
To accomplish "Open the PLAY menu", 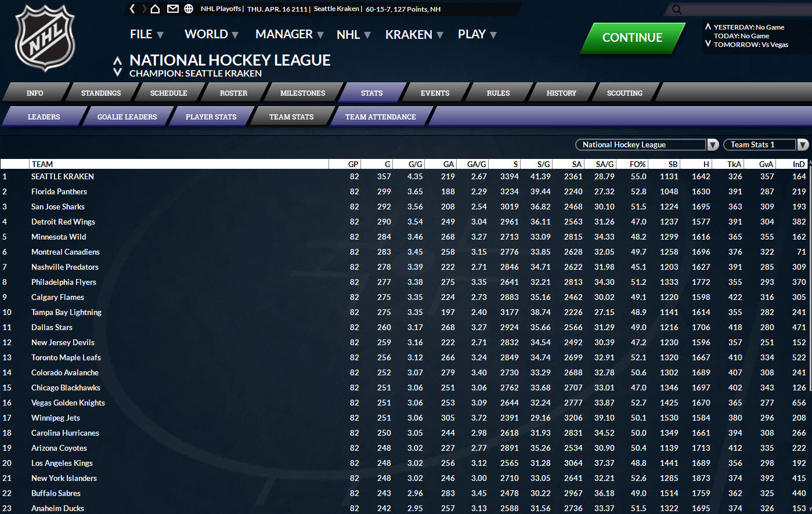I will click(x=477, y=35).
